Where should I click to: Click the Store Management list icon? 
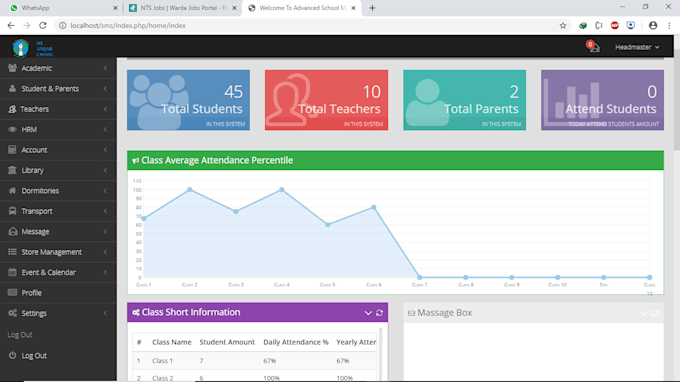pyautogui.click(x=12, y=252)
